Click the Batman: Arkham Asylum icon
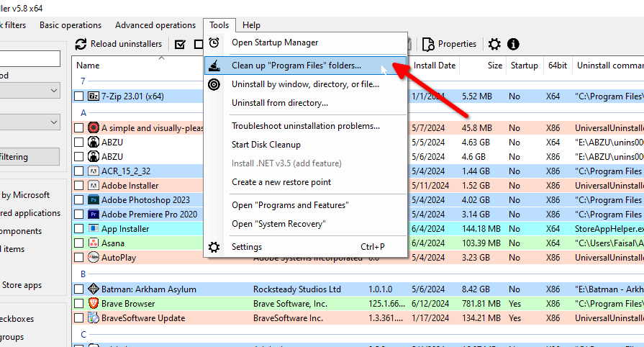Image resolution: width=644 pixels, height=347 pixels. point(94,289)
